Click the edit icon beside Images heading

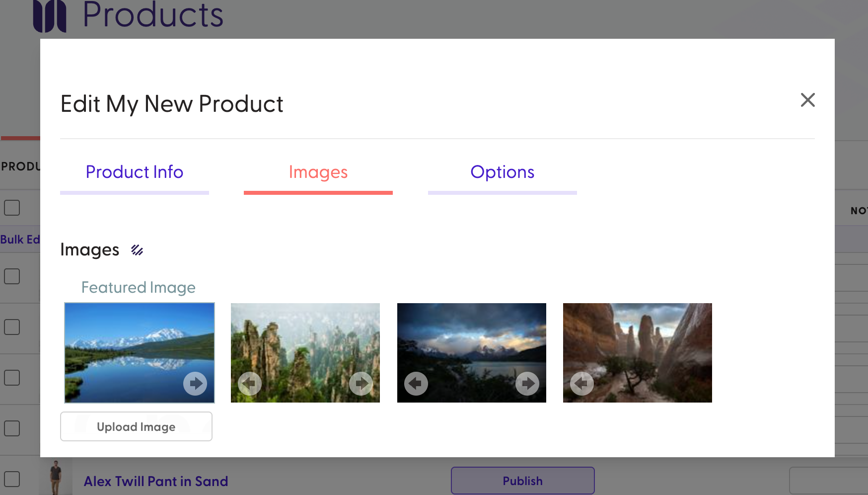(x=137, y=250)
